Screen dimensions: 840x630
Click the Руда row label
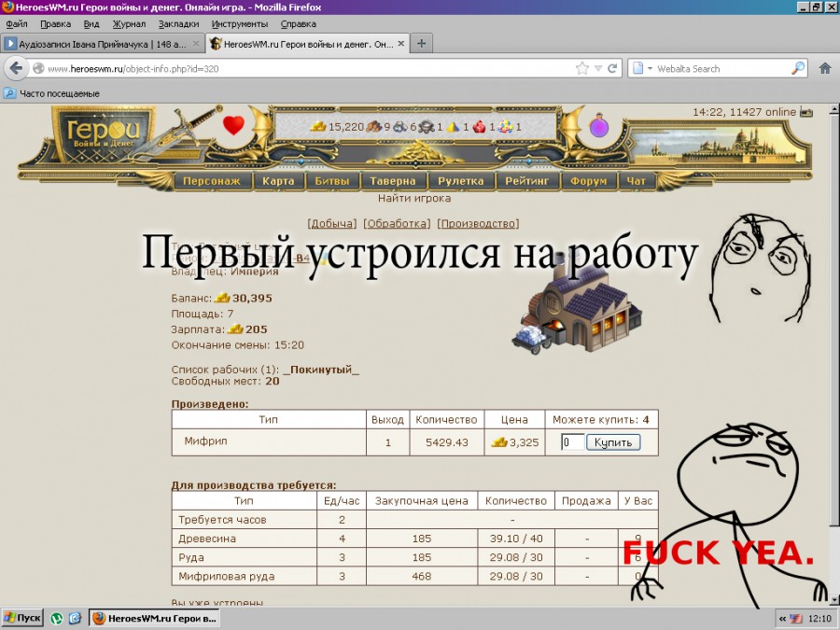coord(191,558)
